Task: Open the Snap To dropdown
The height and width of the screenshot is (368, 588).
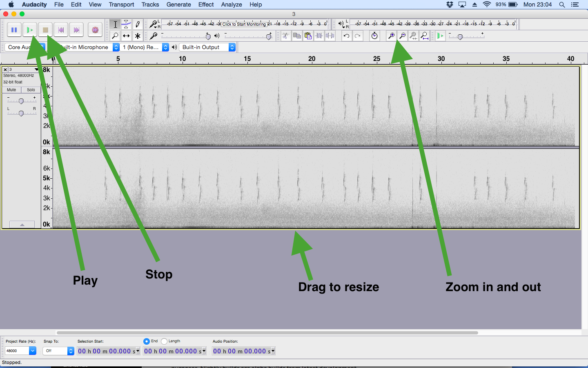Action: 58,351
